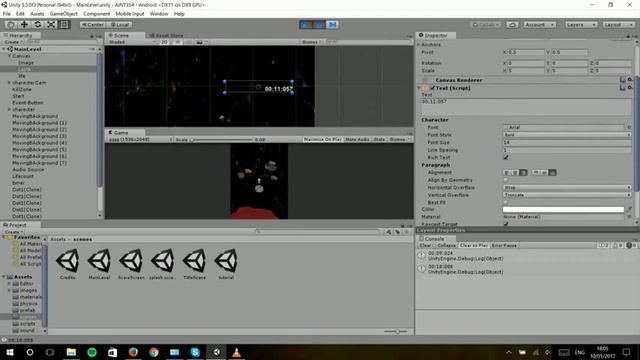This screenshot has width=640, height=360.
Task: Toggle Maximize On Play
Action: 322,139
